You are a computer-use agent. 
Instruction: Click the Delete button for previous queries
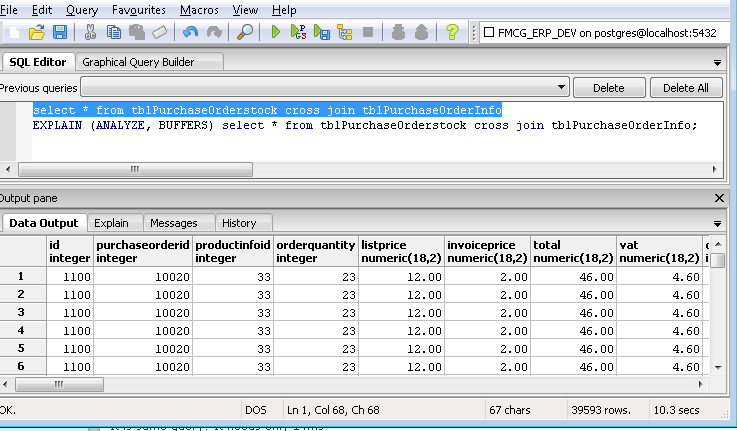click(609, 88)
